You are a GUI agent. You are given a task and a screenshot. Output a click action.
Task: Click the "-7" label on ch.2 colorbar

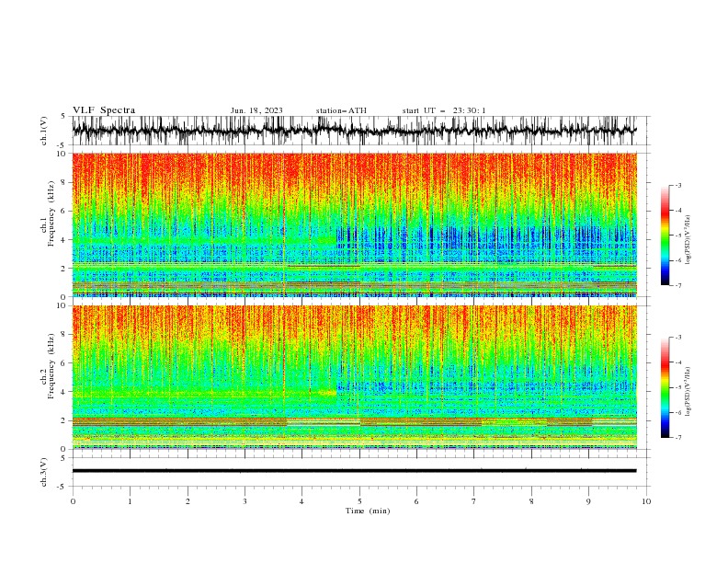[678, 437]
